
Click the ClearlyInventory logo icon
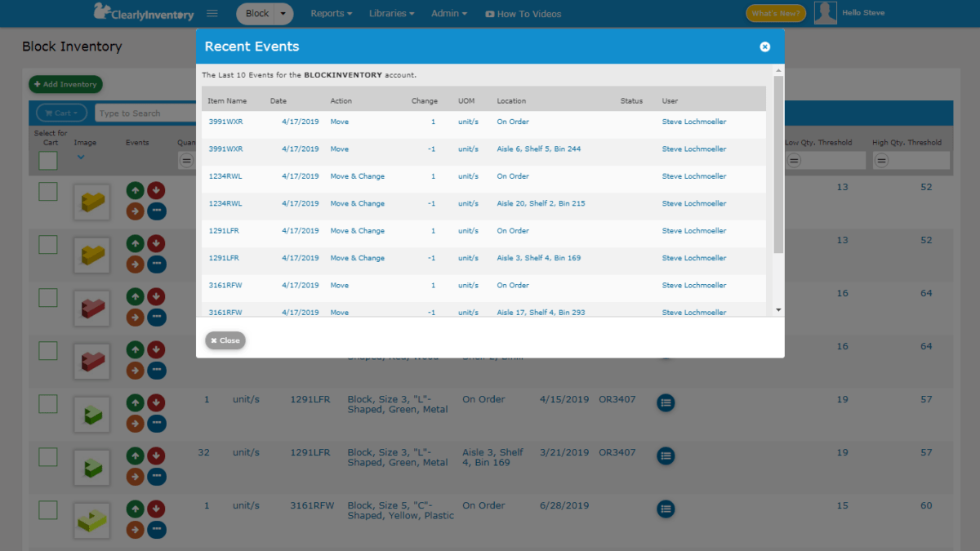coord(102,11)
